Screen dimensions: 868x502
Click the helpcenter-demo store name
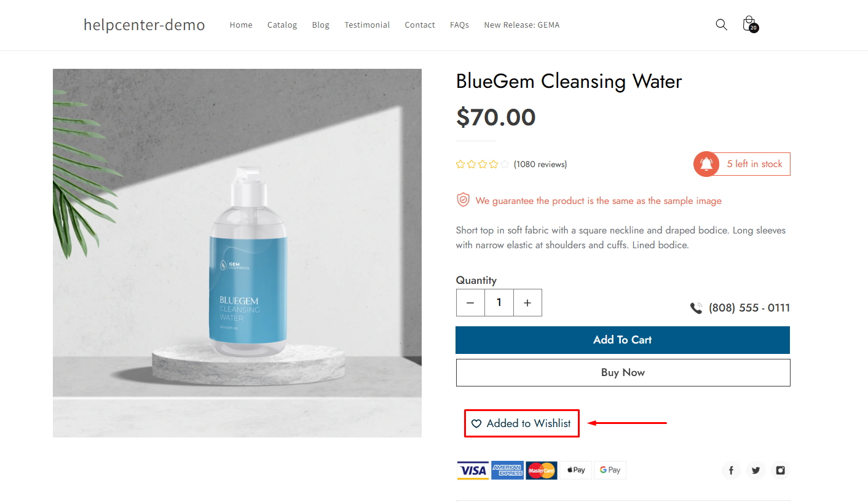click(144, 25)
